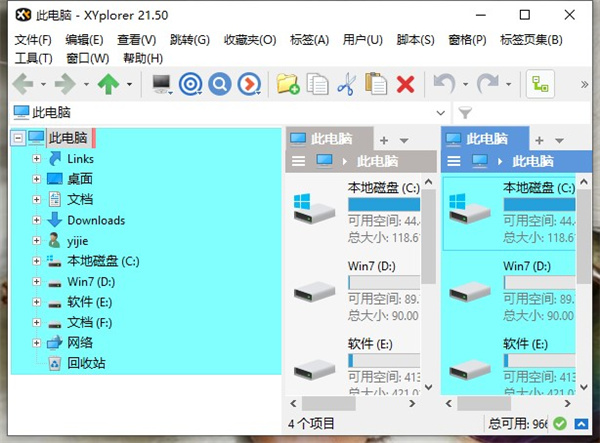Click the Copy icon in toolbar
This screenshot has height=443, width=600.
[x=317, y=85]
